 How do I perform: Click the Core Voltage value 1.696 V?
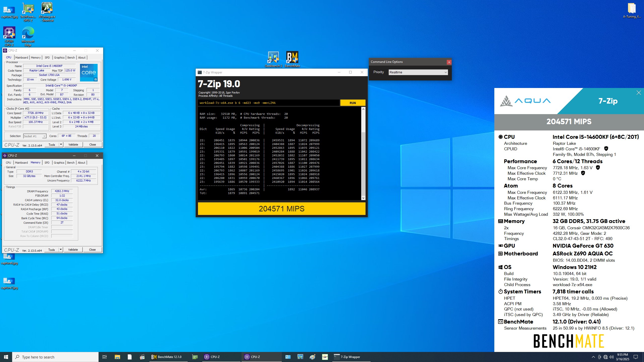67,79
